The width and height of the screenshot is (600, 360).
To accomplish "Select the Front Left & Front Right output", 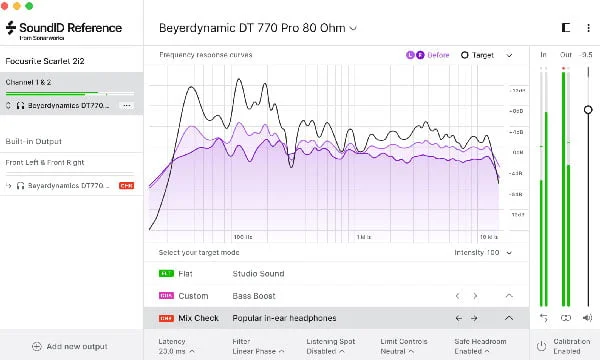I will (72, 163).
